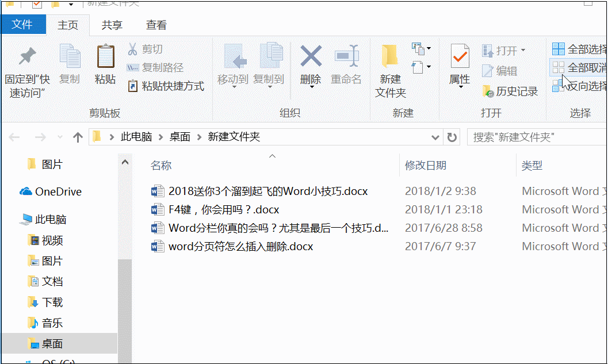Click the navigation pane scroll up arrow
608x364 pixels.
(125, 162)
